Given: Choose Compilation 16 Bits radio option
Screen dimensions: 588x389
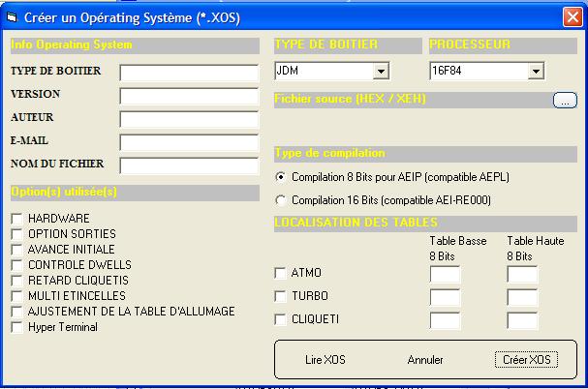Looking at the screenshot, I should pos(282,200).
